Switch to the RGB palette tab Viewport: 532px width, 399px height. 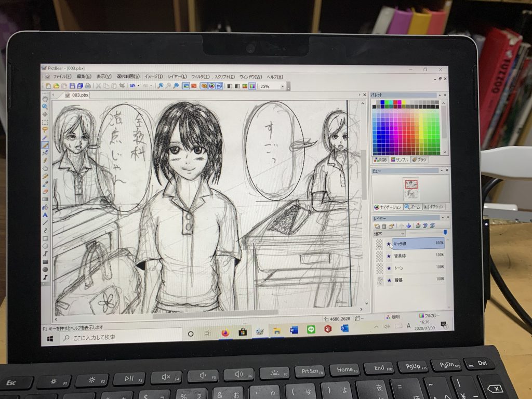click(380, 160)
